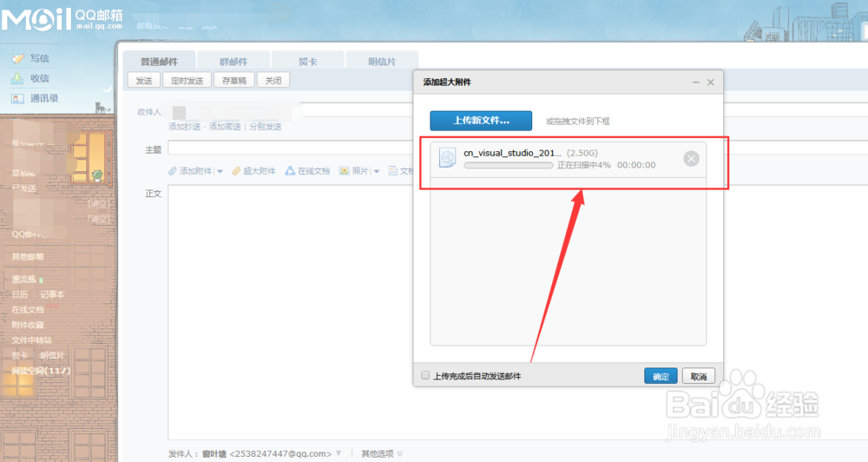Switch to the 明信片 tab
This screenshot has width=868, height=462.
[382, 61]
